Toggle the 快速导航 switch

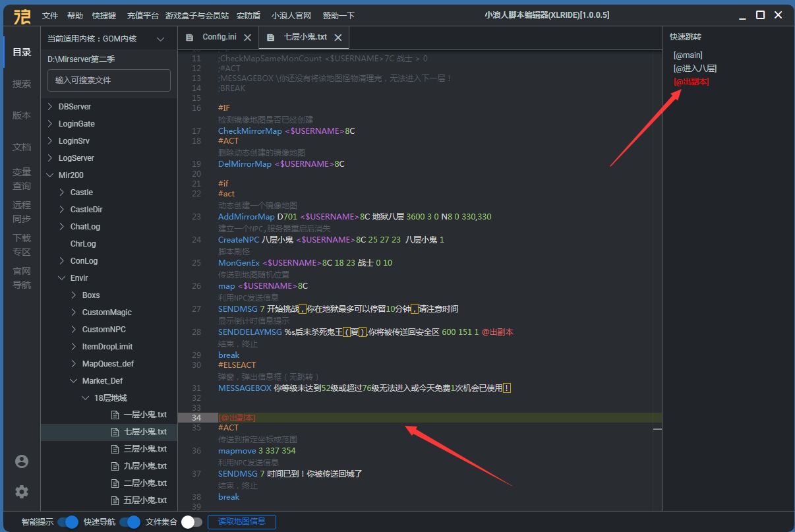tap(130, 522)
